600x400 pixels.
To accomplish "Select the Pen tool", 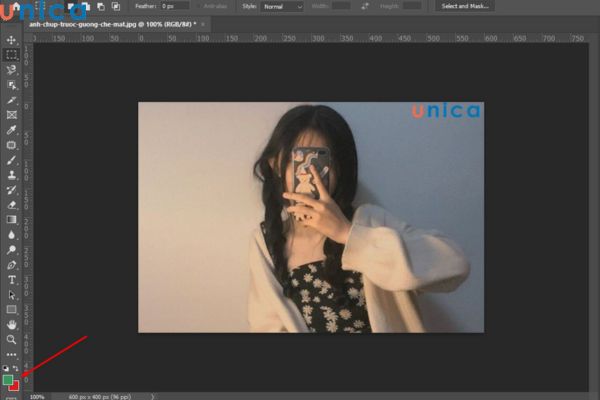I will [x=11, y=265].
